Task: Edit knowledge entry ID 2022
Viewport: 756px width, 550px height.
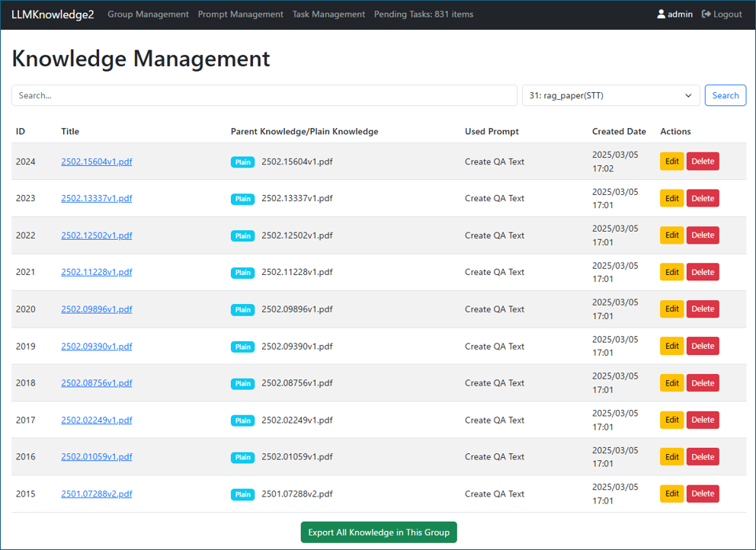Action: coord(671,235)
